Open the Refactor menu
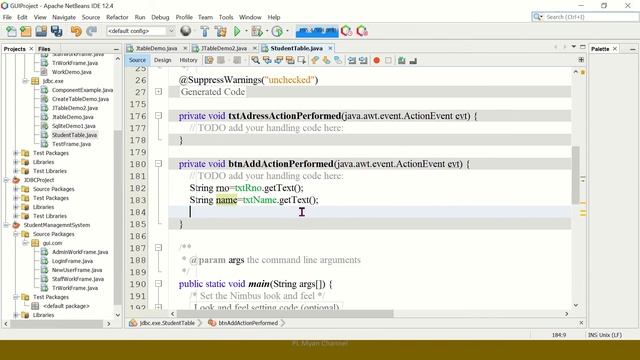Screen dimensions: 640x360 pos(117,17)
